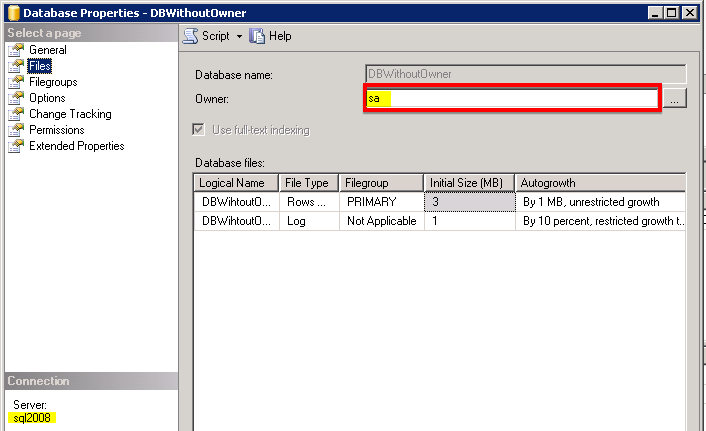Click 'By 1 MB, unrestricted growth' cell

click(x=601, y=202)
